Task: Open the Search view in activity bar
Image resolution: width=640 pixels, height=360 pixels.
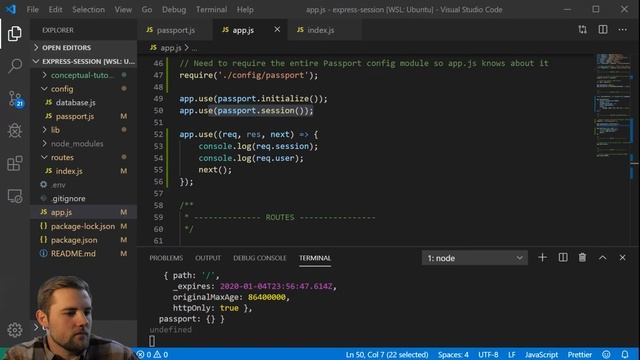Action: tap(15, 66)
